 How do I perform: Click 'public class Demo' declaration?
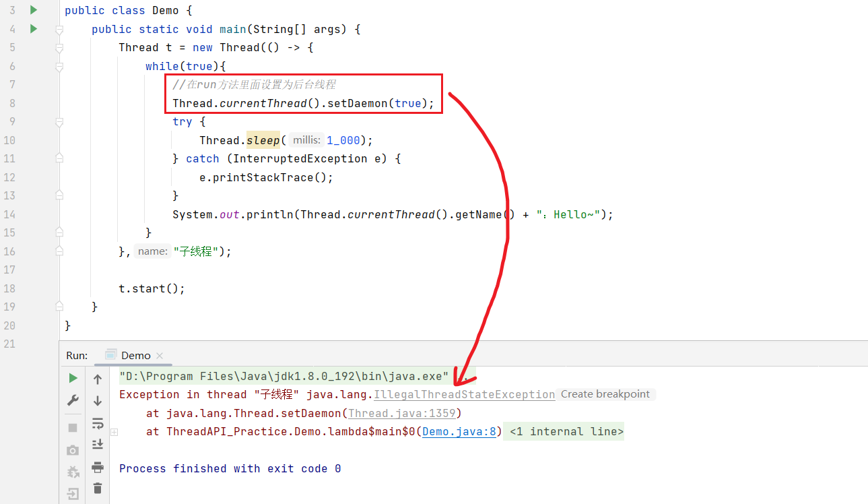click(122, 11)
